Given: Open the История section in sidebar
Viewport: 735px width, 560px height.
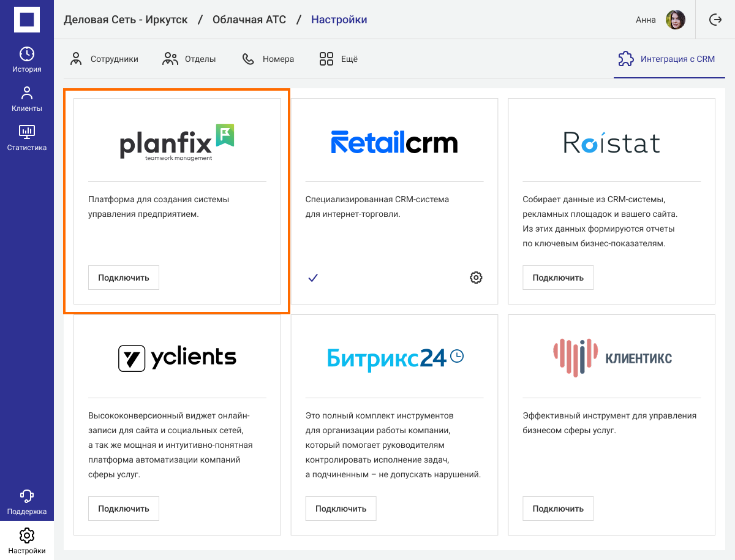Looking at the screenshot, I should tap(27, 59).
